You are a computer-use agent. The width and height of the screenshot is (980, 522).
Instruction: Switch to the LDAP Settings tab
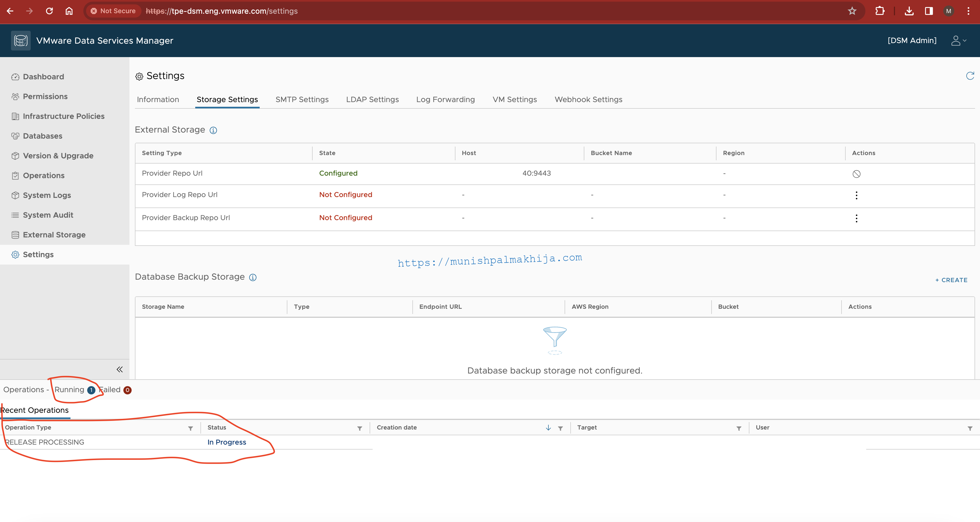click(372, 99)
